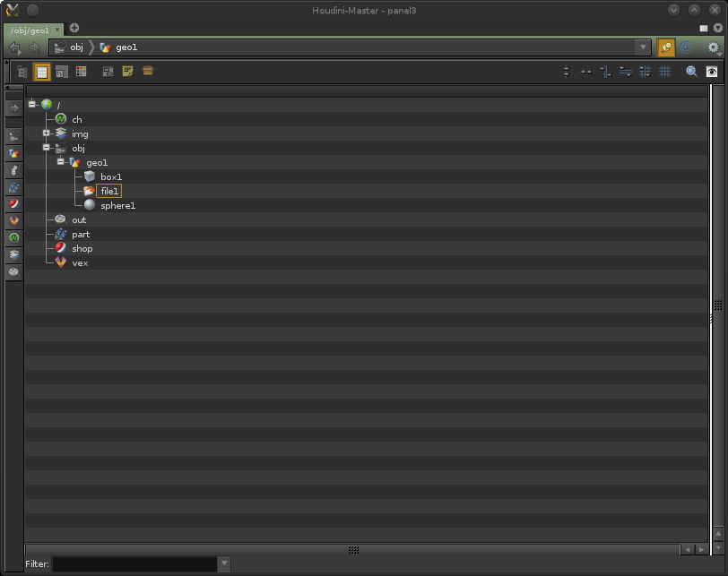Open the pane gear settings menu

click(713, 47)
